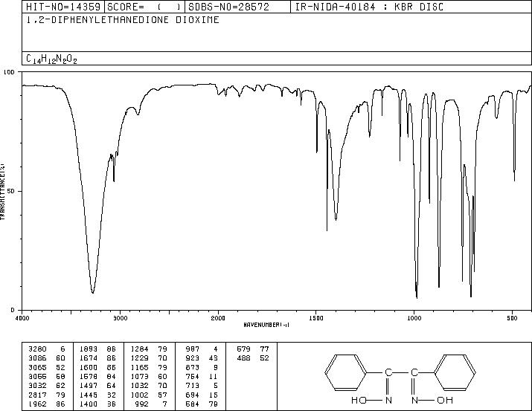The height and width of the screenshot is (411, 532).
Task: Click the right OH label in structure
Action: point(445,401)
